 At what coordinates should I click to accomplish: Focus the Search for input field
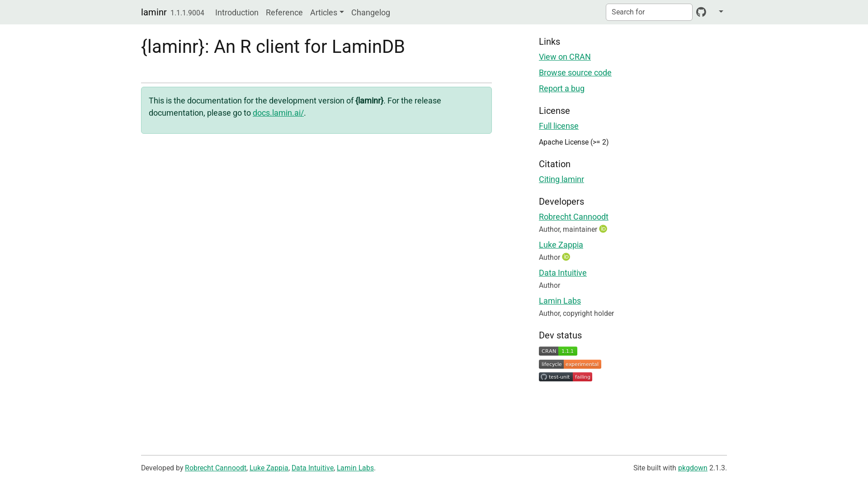coord(649,12)
